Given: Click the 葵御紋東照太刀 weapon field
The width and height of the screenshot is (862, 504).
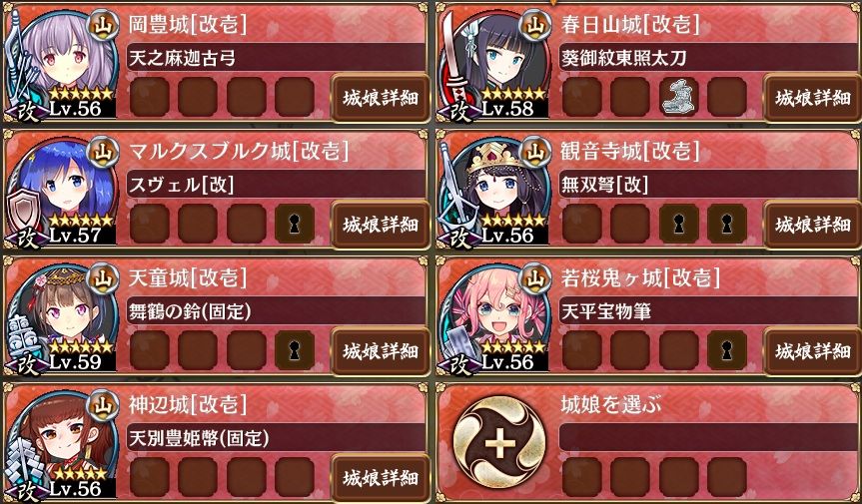Looking at the screenshot, I should (x=708, y=57).
